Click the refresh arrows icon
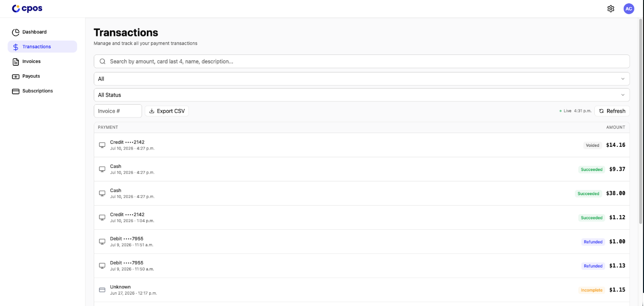This screenshot has height=306, width=644. [601, 111]
